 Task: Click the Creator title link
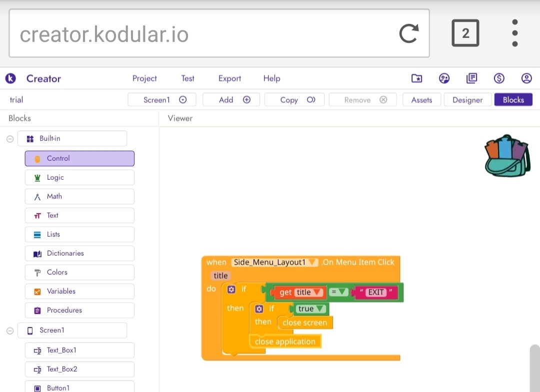[43, 78]
